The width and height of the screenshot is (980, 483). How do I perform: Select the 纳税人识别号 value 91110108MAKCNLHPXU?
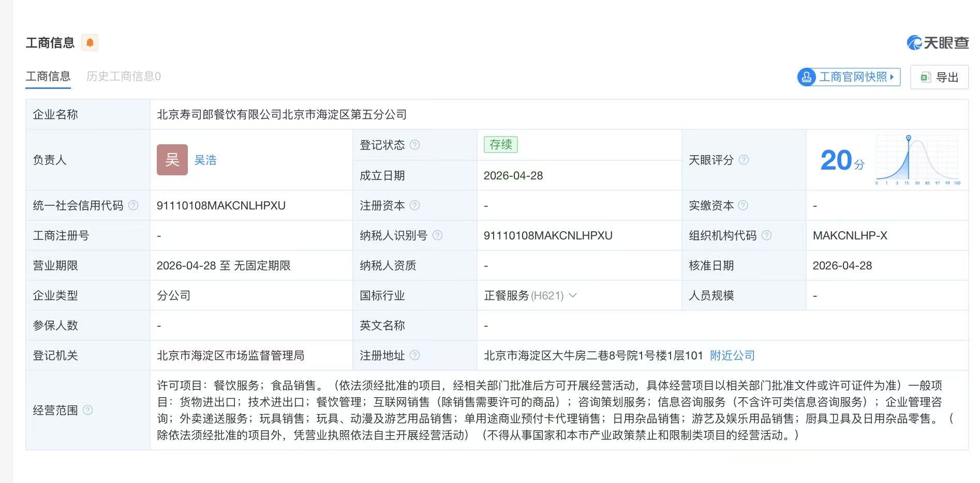548,235
